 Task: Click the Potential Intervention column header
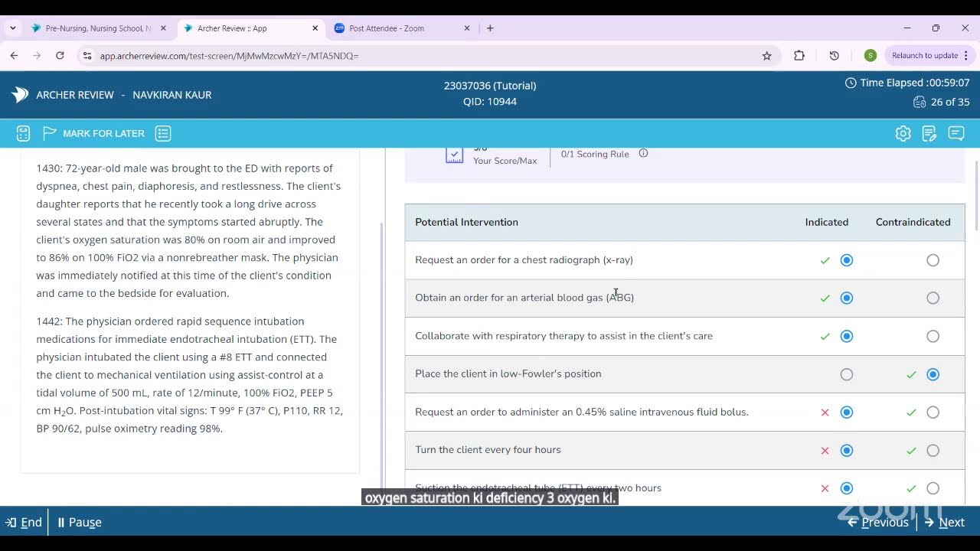pyautogui.click(x=466, y=222)
